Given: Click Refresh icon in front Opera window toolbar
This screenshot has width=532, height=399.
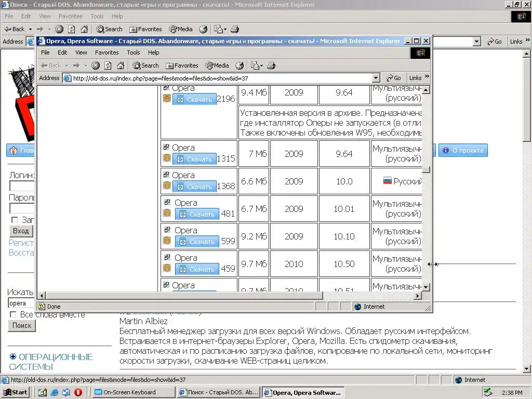Looking at the screenshot, I should tap(108, 65).
